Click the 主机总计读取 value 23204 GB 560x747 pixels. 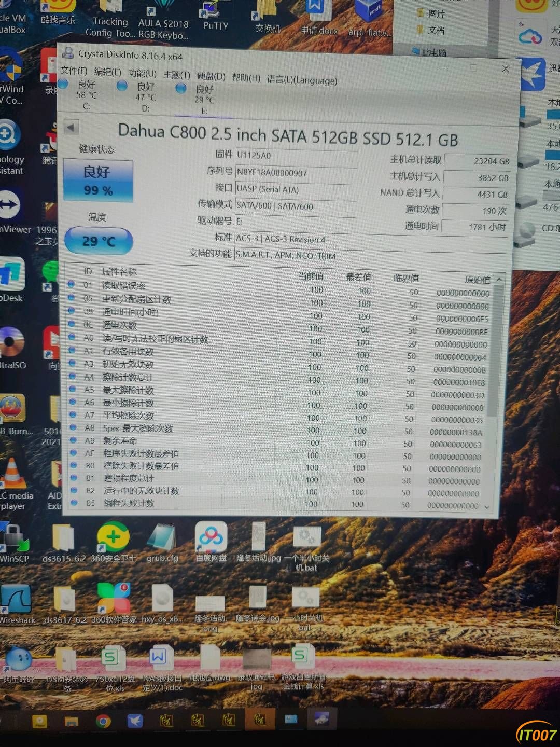click(x=477, y=161)
